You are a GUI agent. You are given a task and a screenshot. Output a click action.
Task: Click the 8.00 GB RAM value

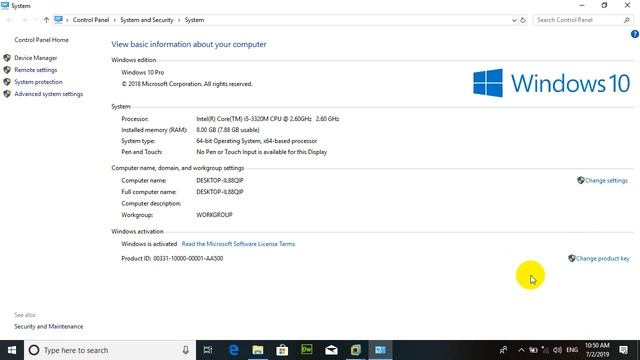228,130
